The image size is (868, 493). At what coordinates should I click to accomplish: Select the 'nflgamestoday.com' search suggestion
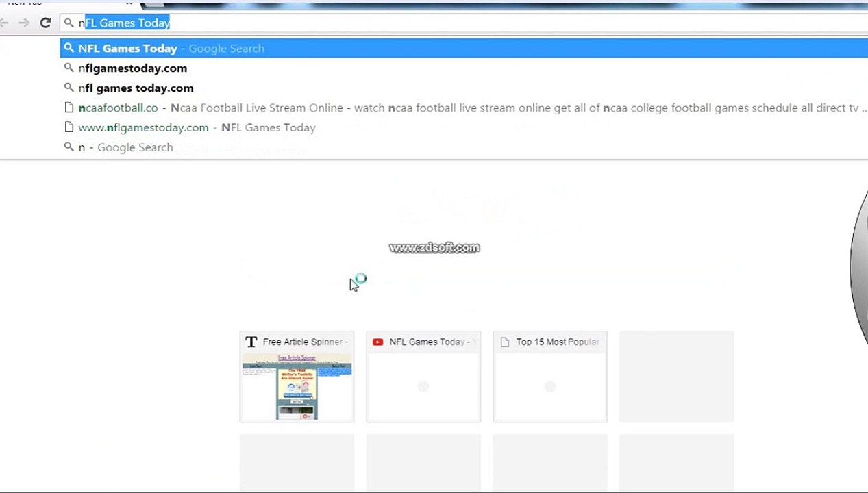(x=464, y=68)
